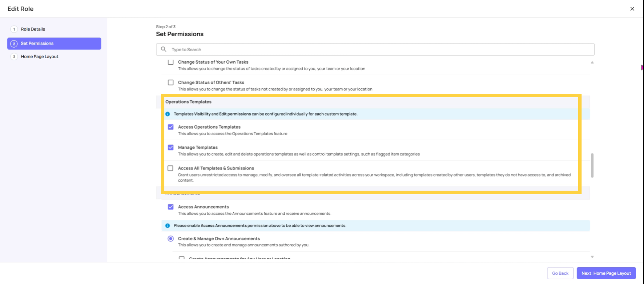The image size is (644, 284).
Task: Close the Edit Role dialog
Action: click(632, 9)
